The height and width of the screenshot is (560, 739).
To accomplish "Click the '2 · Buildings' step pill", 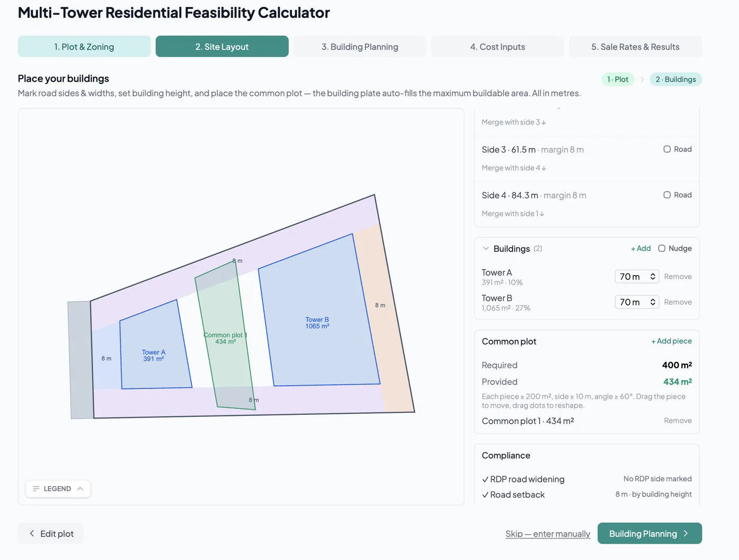I will 676,79.
